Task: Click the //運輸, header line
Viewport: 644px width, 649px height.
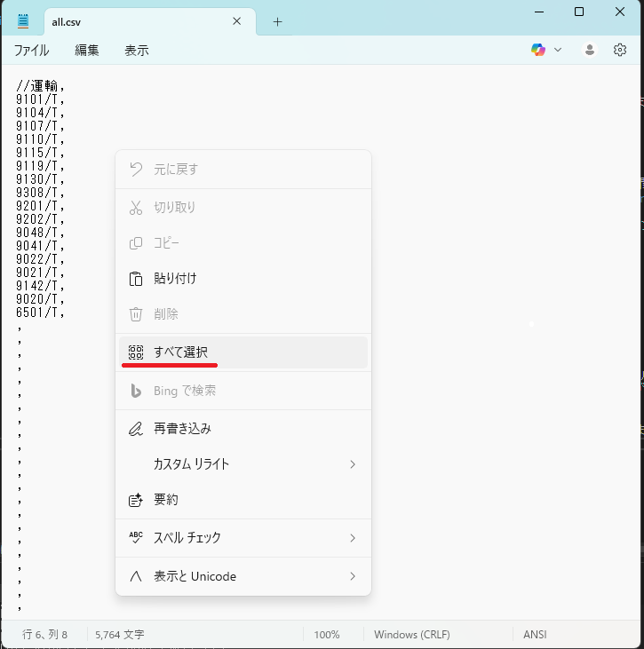Action: (41, 86)
